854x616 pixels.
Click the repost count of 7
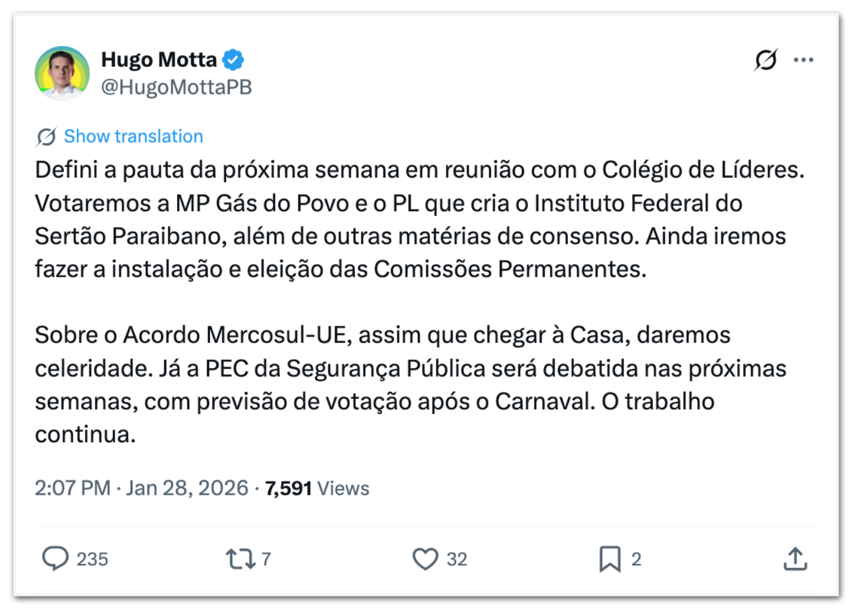tap(266, 559)
